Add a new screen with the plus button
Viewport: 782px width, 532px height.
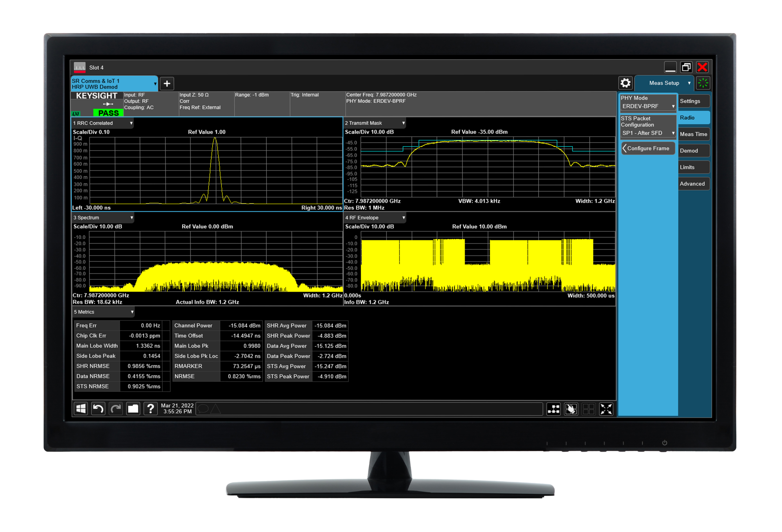(x=167, y=83)
